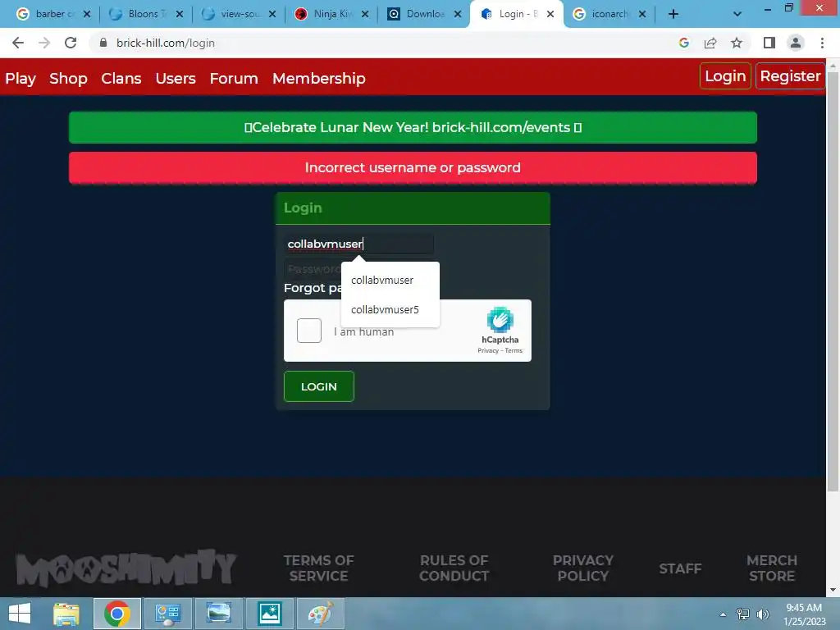840x630 pixels.
Task: Close the Ninja Kiwi tab
Action: [365, 14]
